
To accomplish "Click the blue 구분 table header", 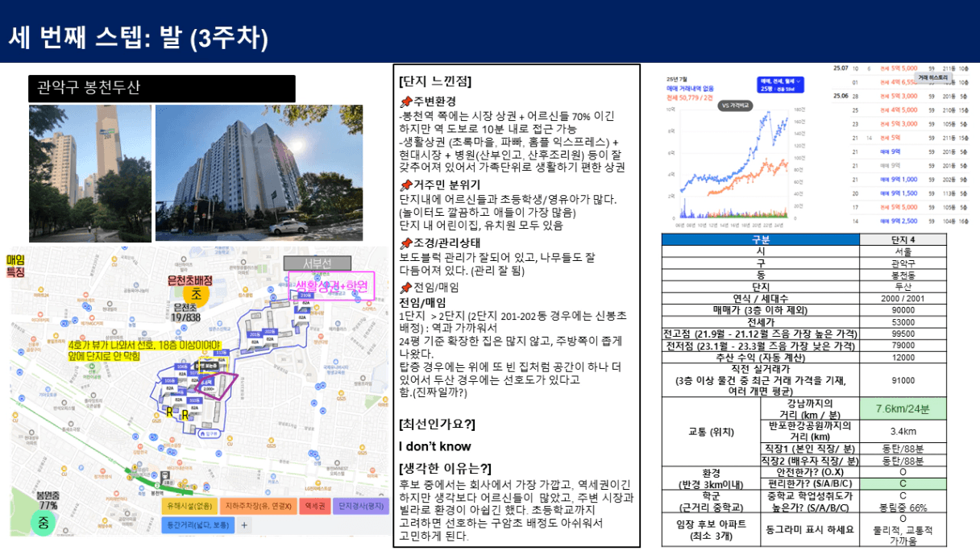I will pyautogui.click(x=761, y=240).
